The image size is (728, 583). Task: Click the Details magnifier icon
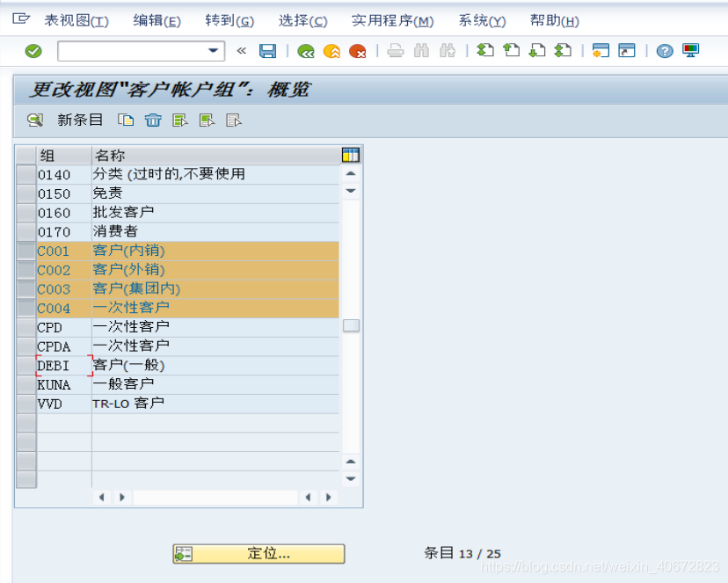point(35,120)
